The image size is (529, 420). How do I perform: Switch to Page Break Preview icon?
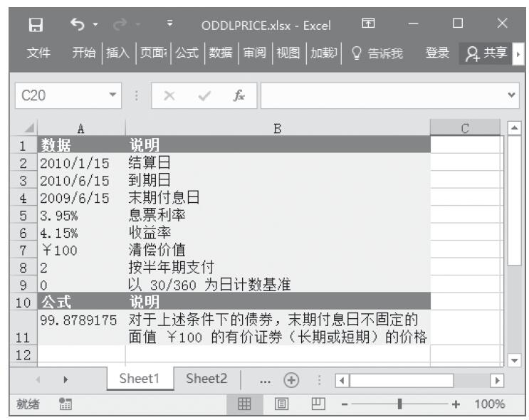(x=310, y=402)
